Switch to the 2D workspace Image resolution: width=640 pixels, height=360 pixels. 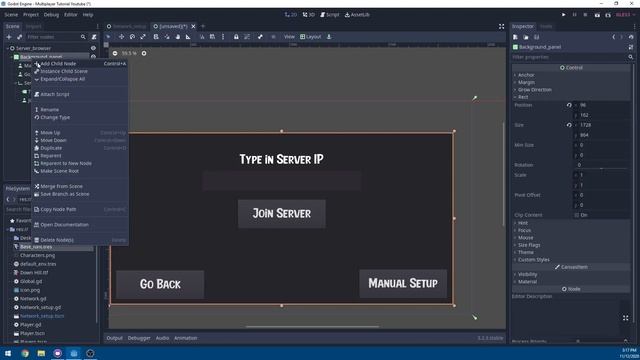[291, 15]
